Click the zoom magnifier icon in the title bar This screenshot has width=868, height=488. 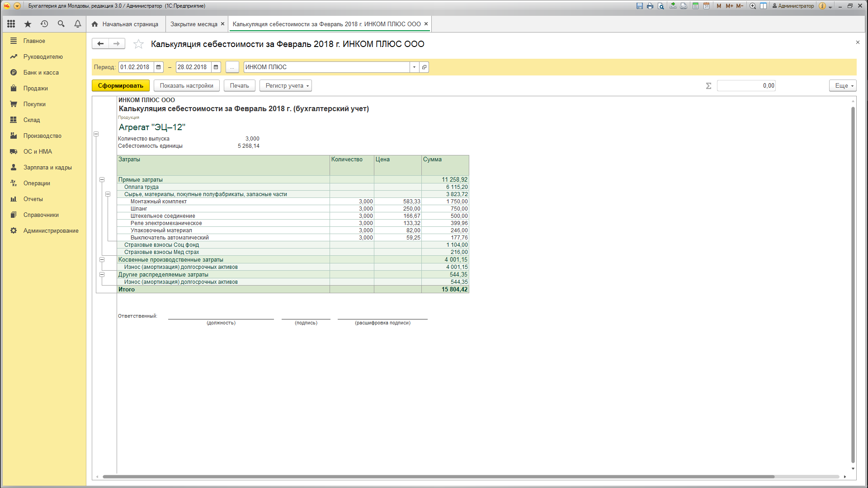pos(753,6)
